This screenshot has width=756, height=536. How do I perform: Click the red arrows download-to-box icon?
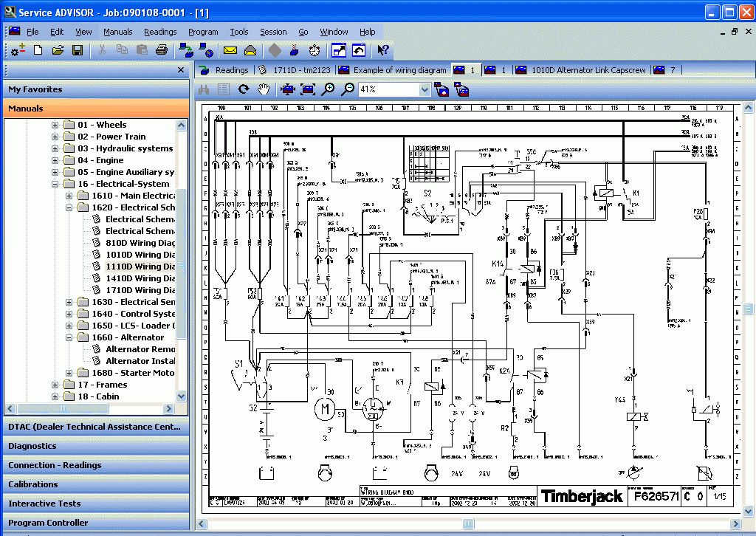tap(294, 50)
